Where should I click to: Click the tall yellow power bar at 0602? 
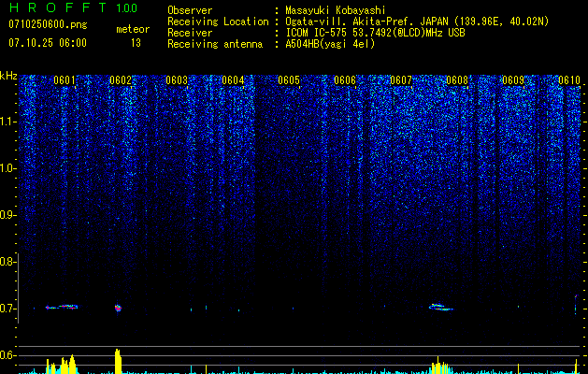[118, 361]
